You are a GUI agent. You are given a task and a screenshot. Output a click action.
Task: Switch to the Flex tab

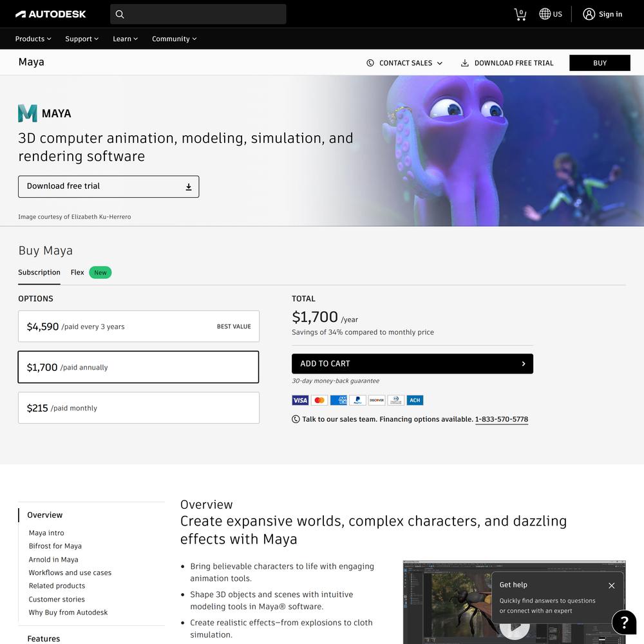click(77, 272)
